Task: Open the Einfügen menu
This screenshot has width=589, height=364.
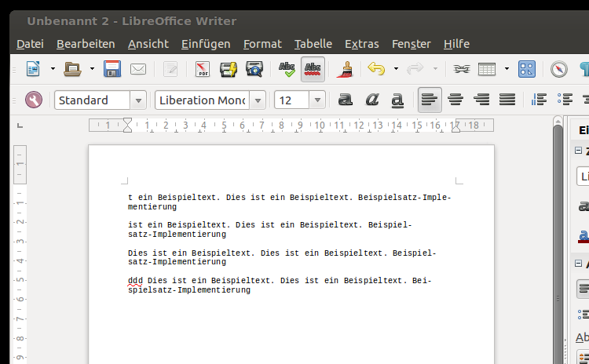Action: pyautogui.click(x=206, y=44)
